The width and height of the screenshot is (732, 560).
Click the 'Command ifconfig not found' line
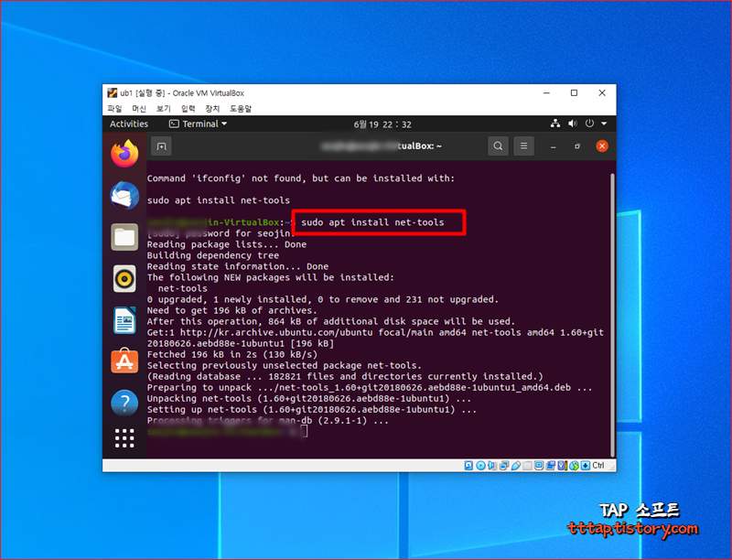click(x=301, y=178)
